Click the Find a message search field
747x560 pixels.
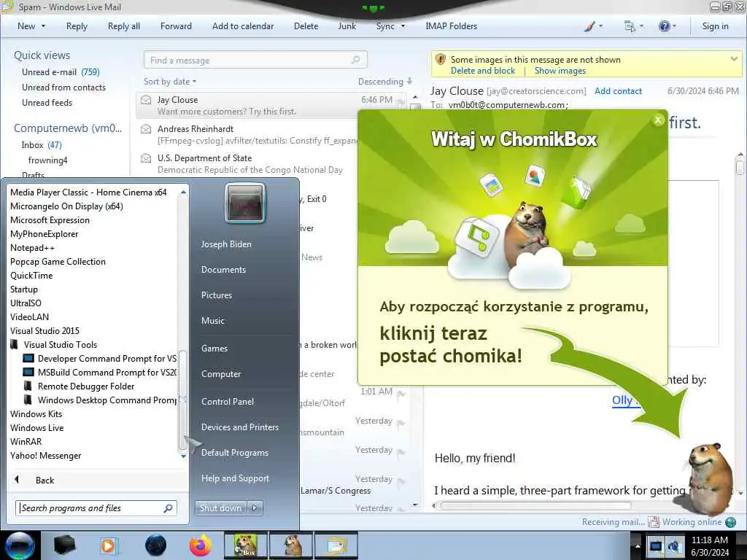tap(255, 60)
